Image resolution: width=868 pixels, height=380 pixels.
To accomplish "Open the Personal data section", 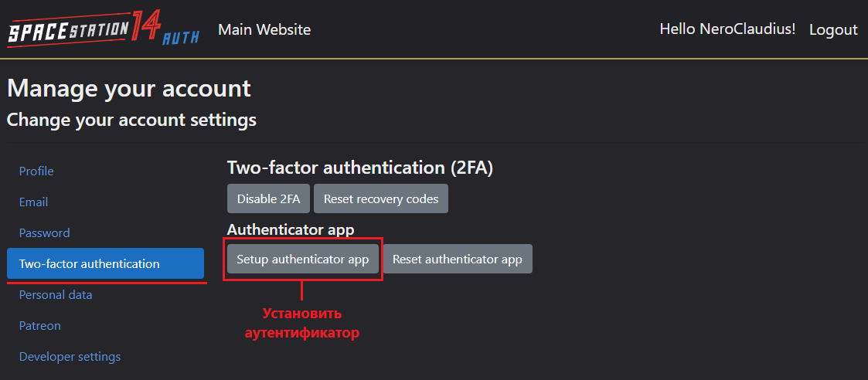I will coord(56,295).
